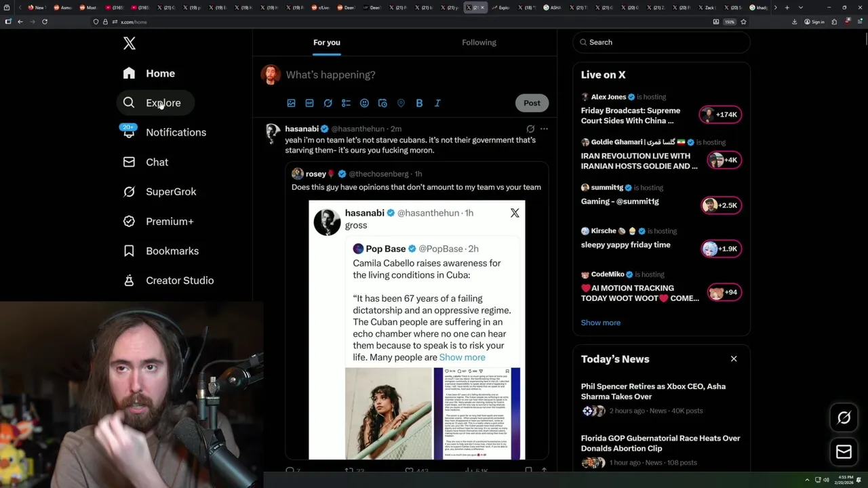Click the +4K listeners badge
This screenshot has width=868, height=488.
724,160
